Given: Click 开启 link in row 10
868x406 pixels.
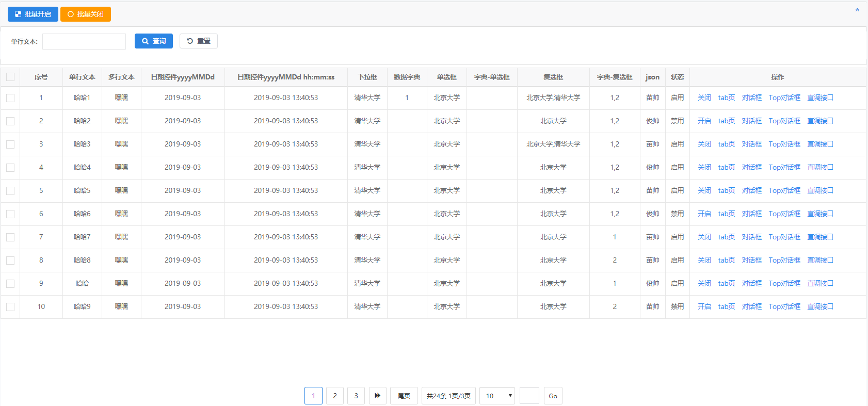Looking at the screenshot, I should point(704,306).
